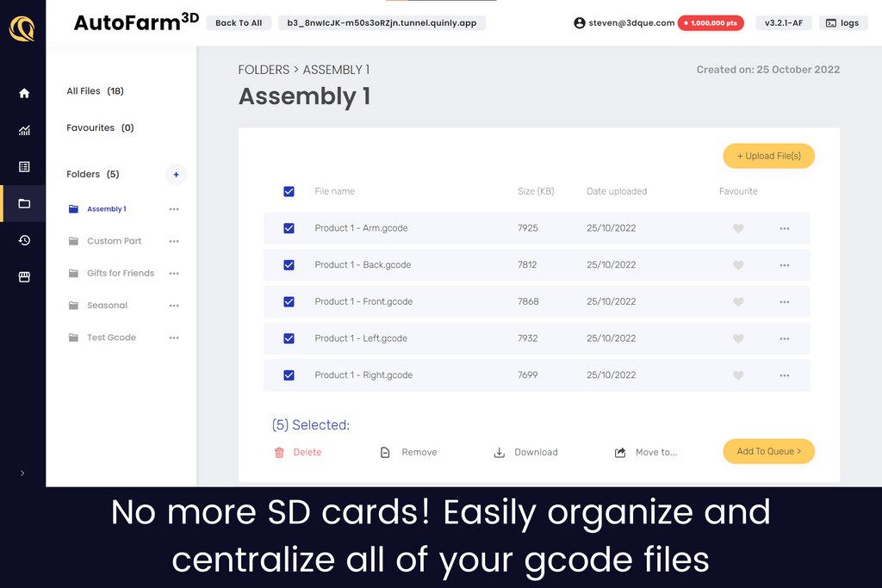The image size is (882, 588).
Task: Open the Gifts for Friends folder
Action: tap(120, 274)
